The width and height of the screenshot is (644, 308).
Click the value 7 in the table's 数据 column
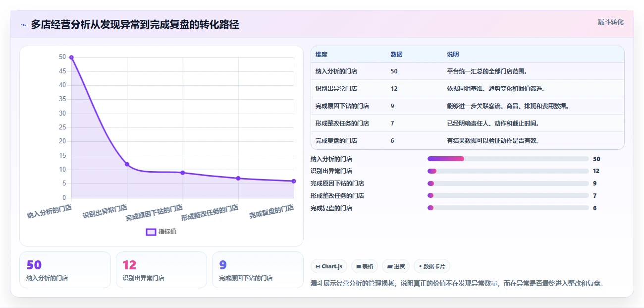[x=392, y=123]
